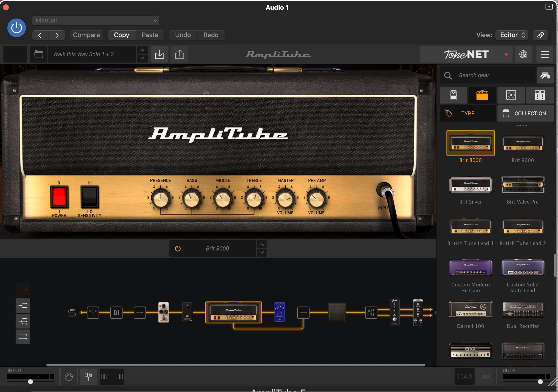This screenshot has width=558, height=392.
Task: Select the third split routing layout icon
Action: pyautogui.click(x=23, y=321)
